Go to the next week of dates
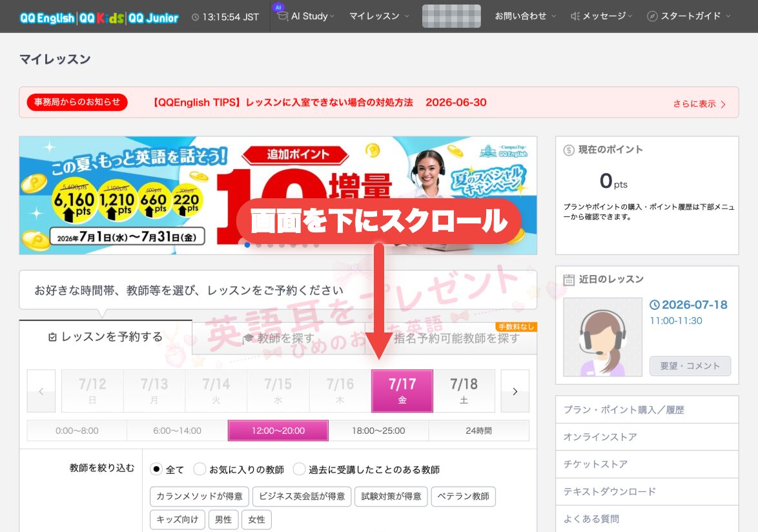Viewport: 758px width, 532px height. (515, 391)
